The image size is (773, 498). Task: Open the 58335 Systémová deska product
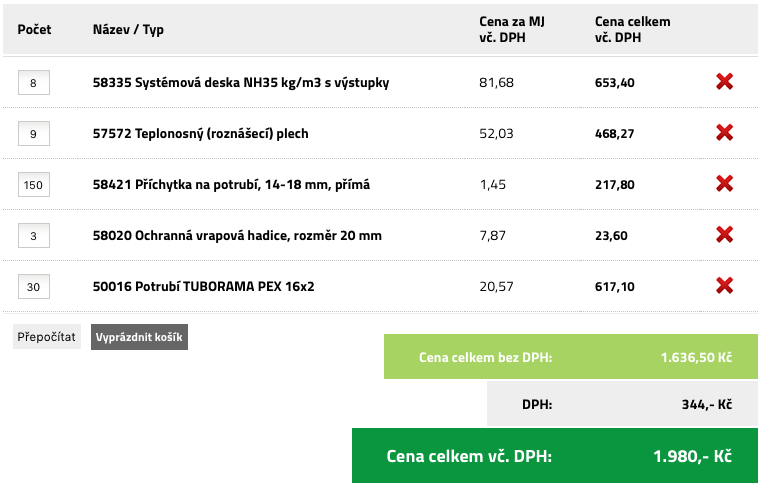point(240,83)
